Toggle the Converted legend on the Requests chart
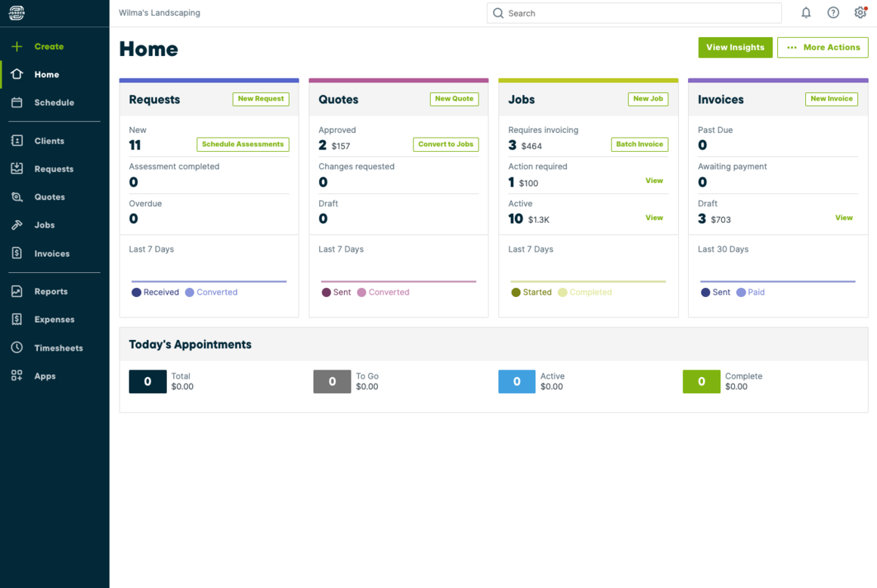Image resolution: width=877 pixels, height=588 pixels. pyautogui.click(x=211, y=292)
